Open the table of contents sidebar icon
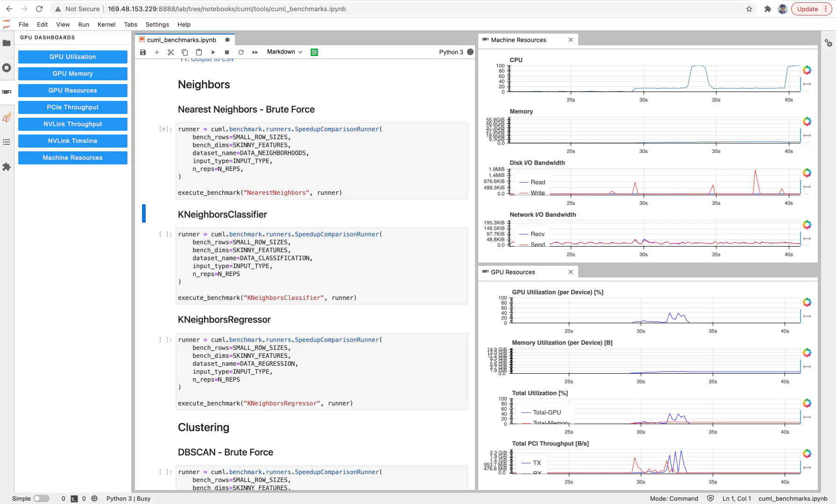 [7, 142]
